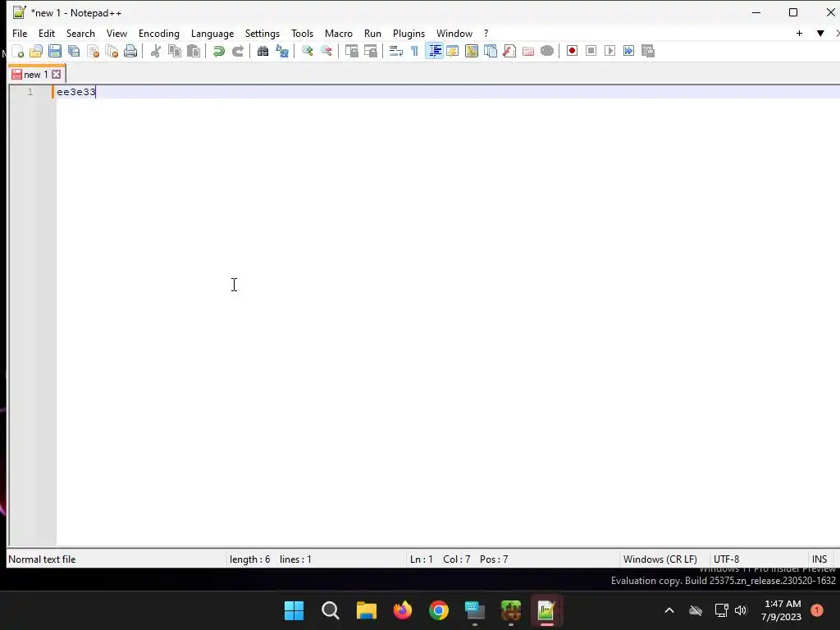
Task: Save the current file with floppy icon
Action: pyautogui.click(x=55, y=51)
